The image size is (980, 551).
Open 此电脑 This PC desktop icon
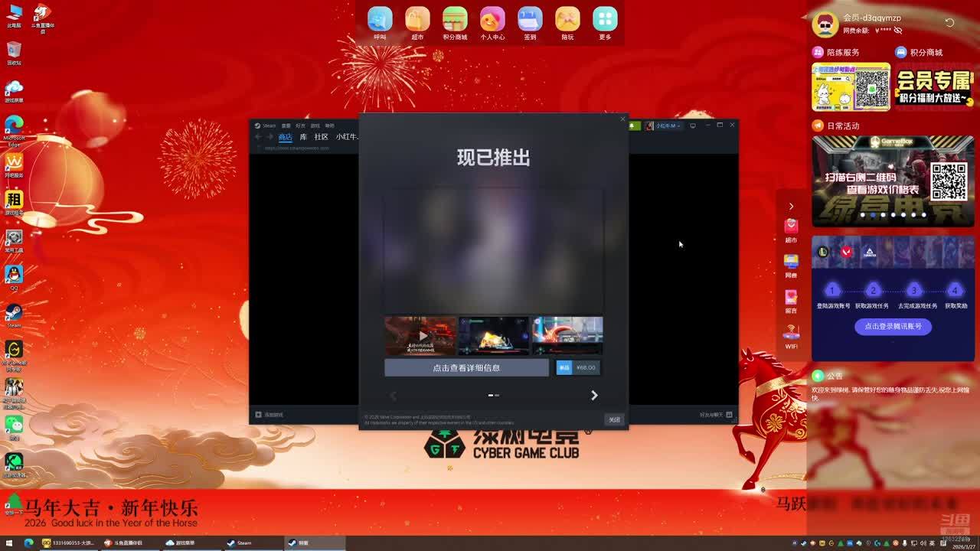coord(14,15)
